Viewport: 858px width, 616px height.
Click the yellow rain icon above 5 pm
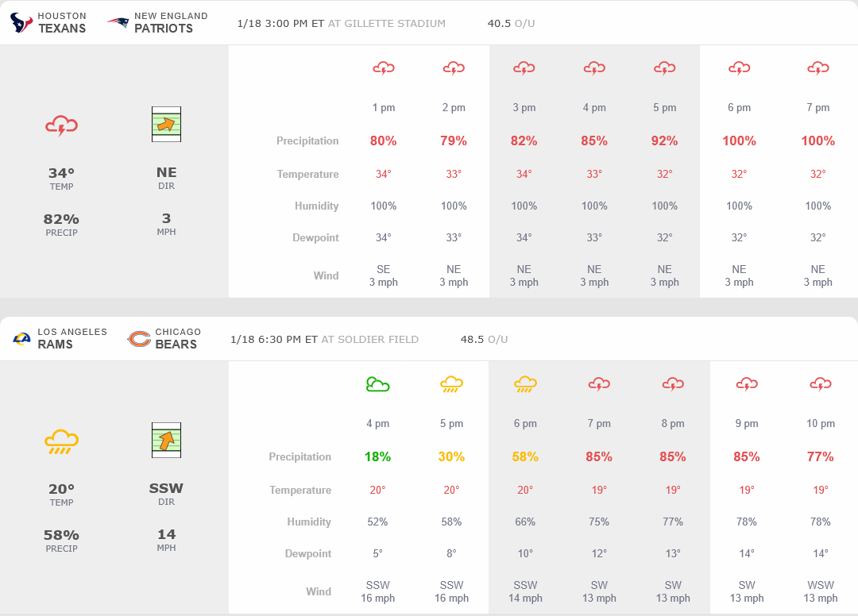pos(451,385)
